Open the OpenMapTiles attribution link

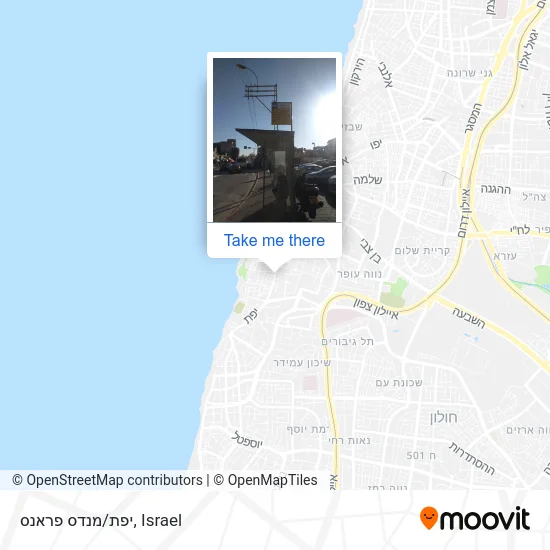266,480
